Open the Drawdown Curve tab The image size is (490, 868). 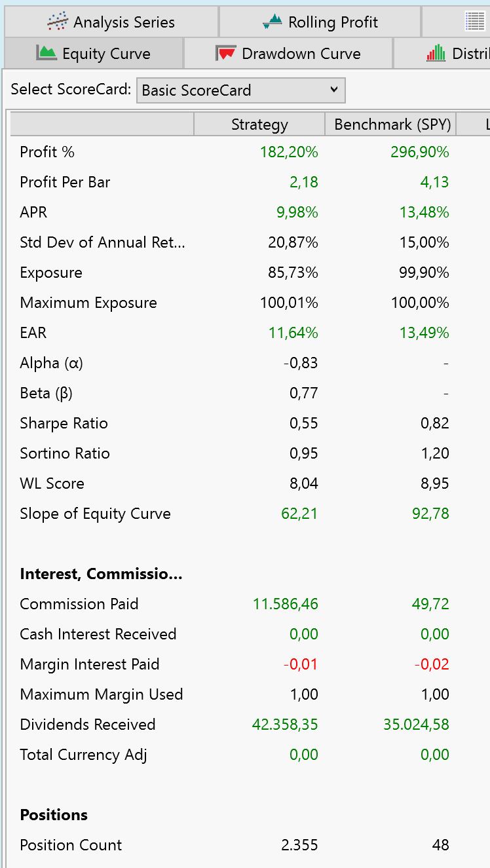[x=289, y=54]
